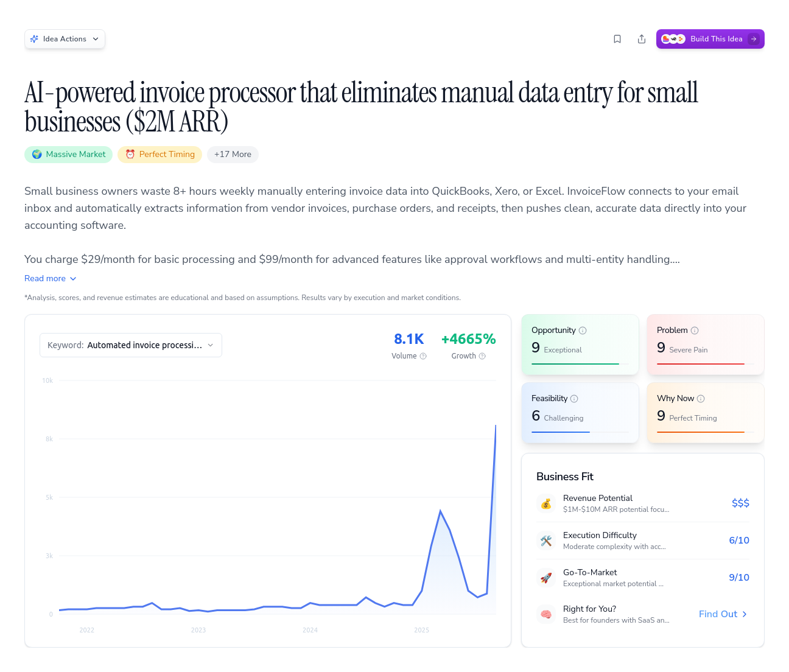Click the share icon near the bookmark
The height and width of the screenshot is (672, 789).
(642, 38)
